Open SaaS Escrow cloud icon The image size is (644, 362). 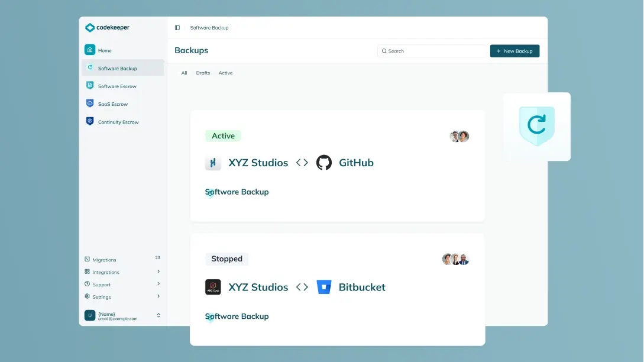(x=90, y=104)
